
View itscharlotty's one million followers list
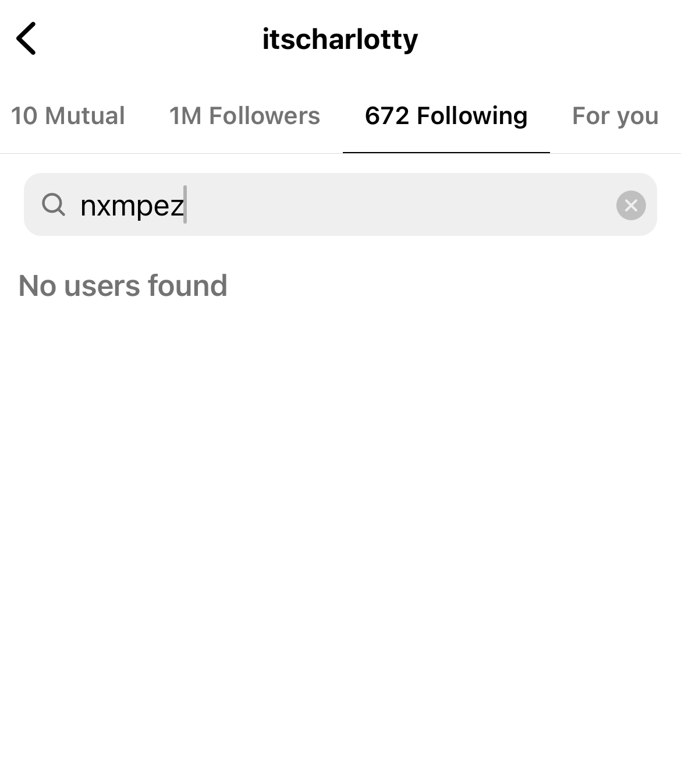[244, 116]
